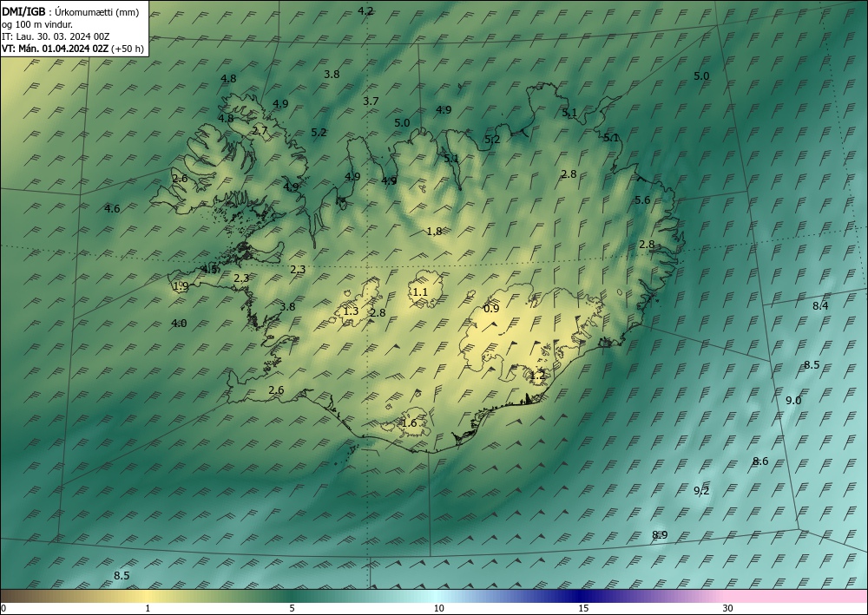The width and height of the screenshot is (868, 615).
Task: Click the 4.0 value on the map
Action: coord(179,324)
